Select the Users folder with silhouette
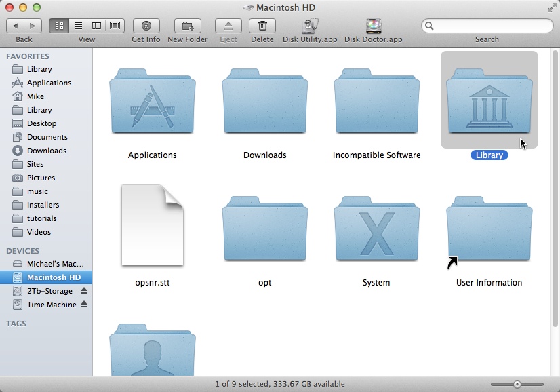The width and height of the screenshot is (560, 392). tap(153, 349)
